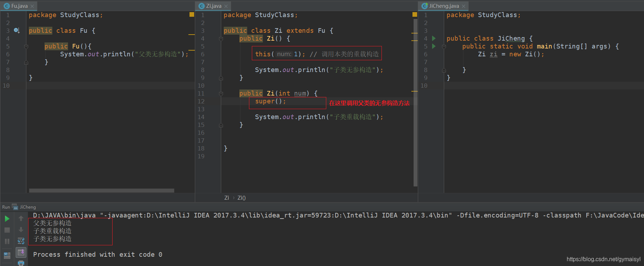The height and width of the screenshot is (266, 644).
Task: Click the run gutter icon beside class JiCheng
Action: (433, 38)
